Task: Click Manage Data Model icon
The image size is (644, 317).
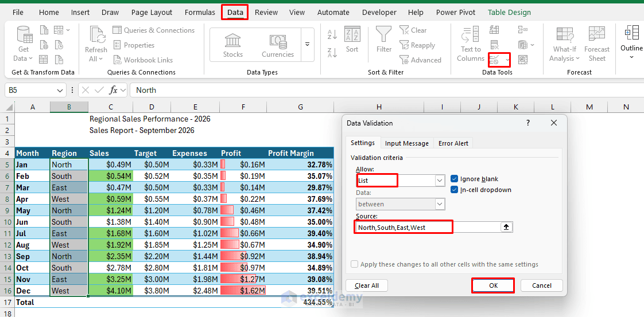Action: tap(523, 45)
